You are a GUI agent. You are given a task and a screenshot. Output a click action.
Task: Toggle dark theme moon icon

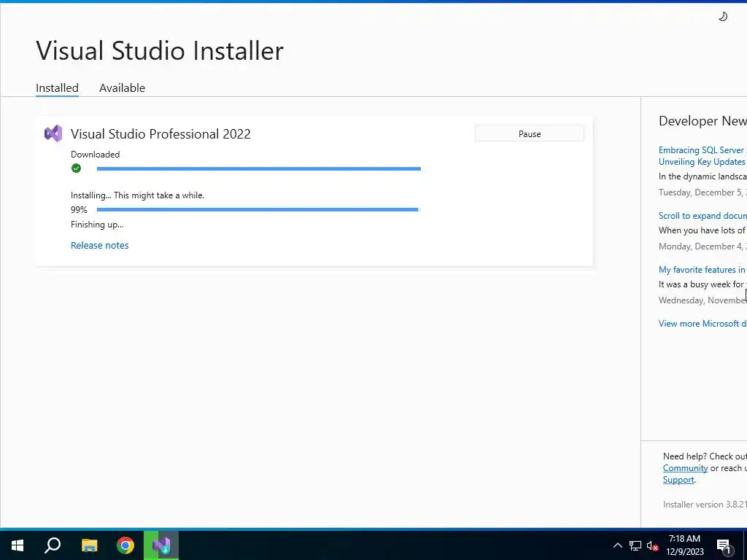tap(723, 17)
